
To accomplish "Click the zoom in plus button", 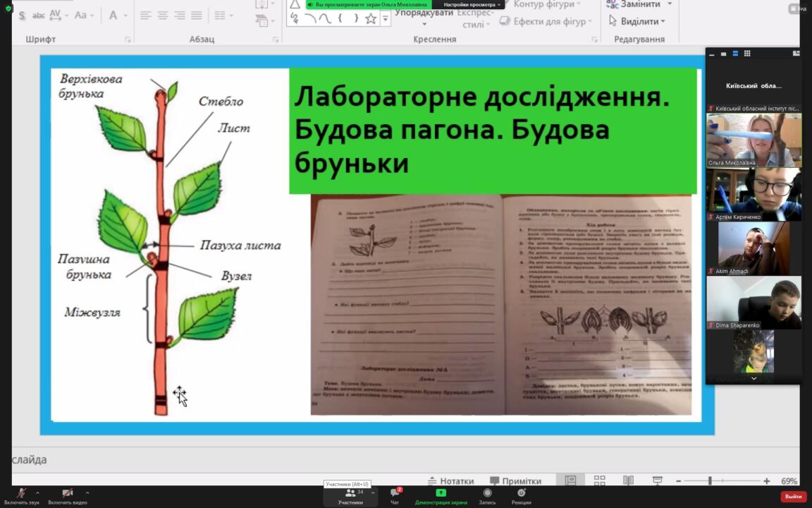I will [x=766, y=481].
